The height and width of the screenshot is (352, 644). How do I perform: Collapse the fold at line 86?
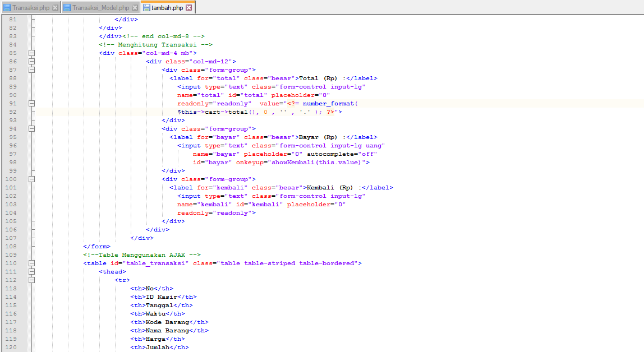pos(31,62)
